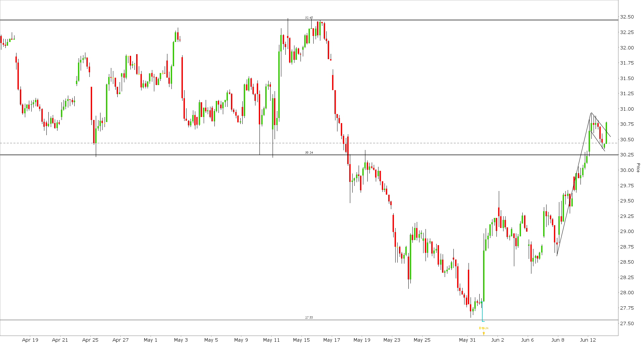Select the 32.45 resistance line label
Image resolution: width=644 pixels, height=345 pixels.
click(309, 17)
